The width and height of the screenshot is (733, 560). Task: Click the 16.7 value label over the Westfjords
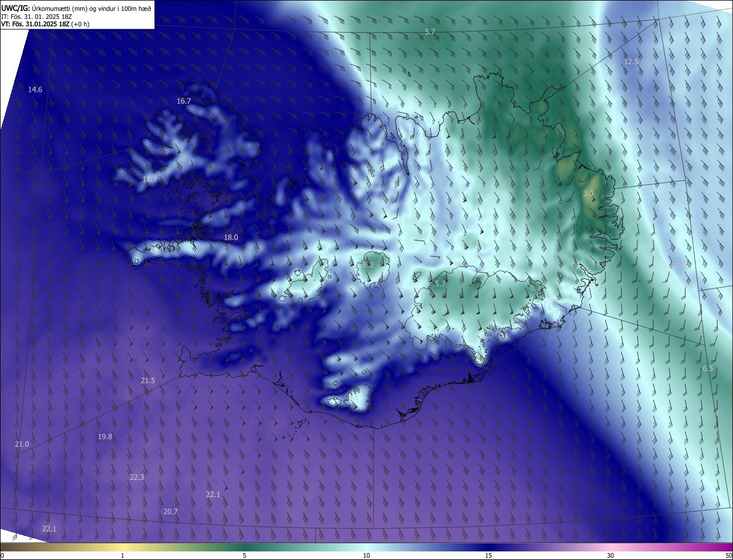point(184,101)
